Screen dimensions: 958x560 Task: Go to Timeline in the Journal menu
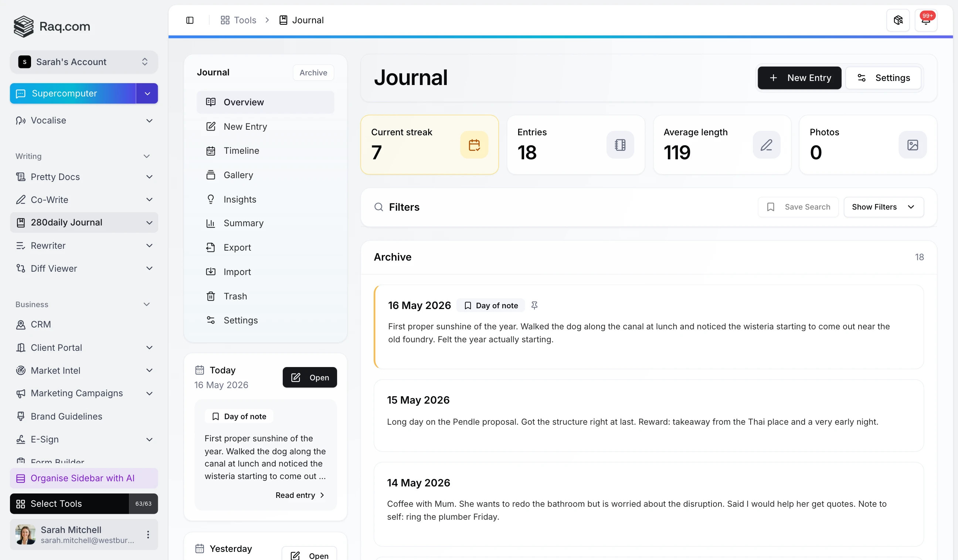(x=265, y=151)
